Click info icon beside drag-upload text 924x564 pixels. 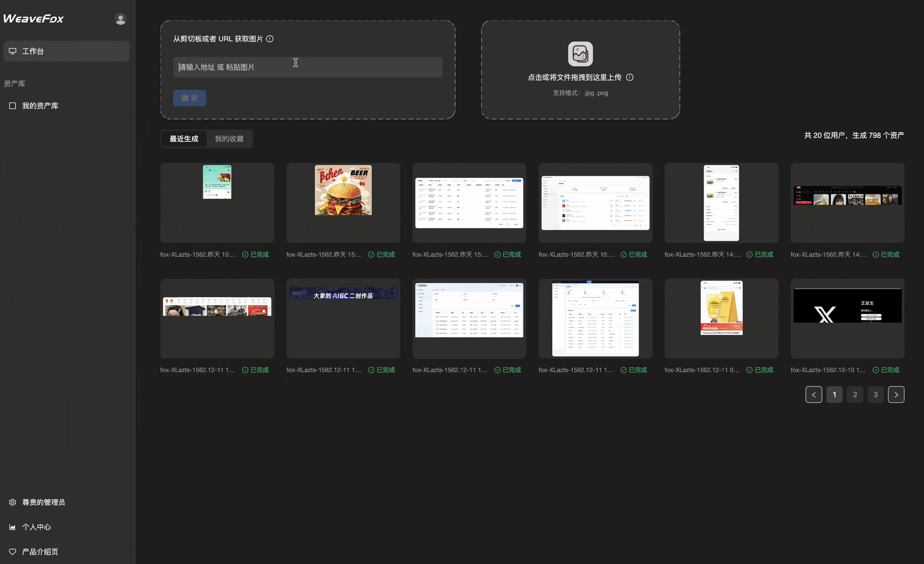(629, 78)
